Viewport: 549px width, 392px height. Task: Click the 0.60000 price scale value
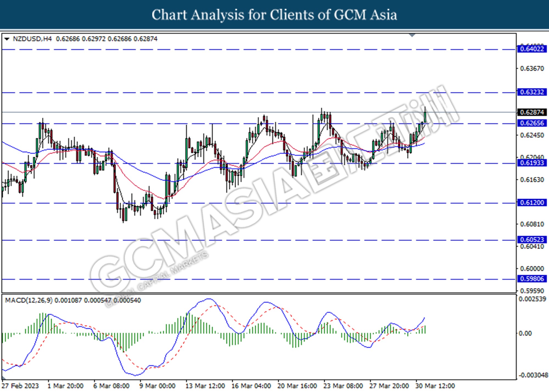click(532, 269)
